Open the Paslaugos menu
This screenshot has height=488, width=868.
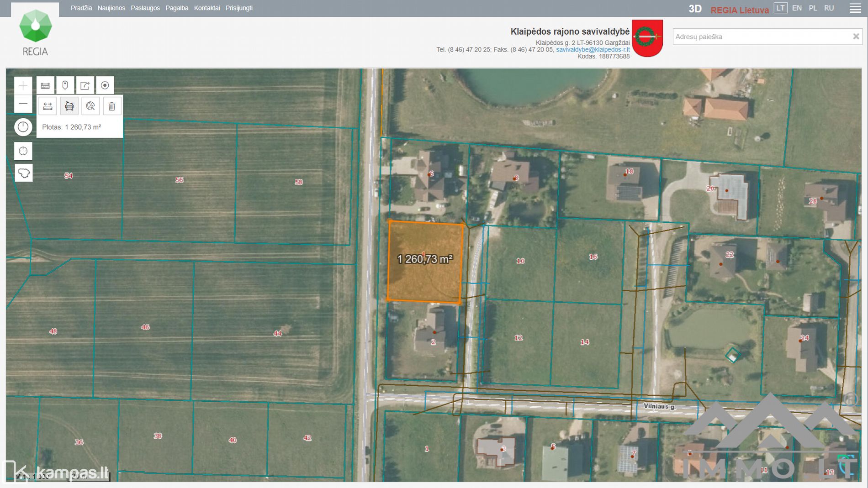[145, 8]
